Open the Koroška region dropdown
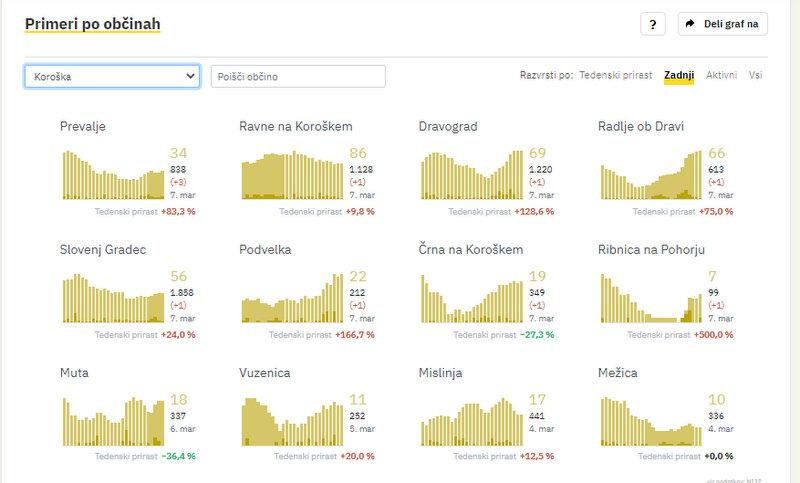 click(112, 77)
